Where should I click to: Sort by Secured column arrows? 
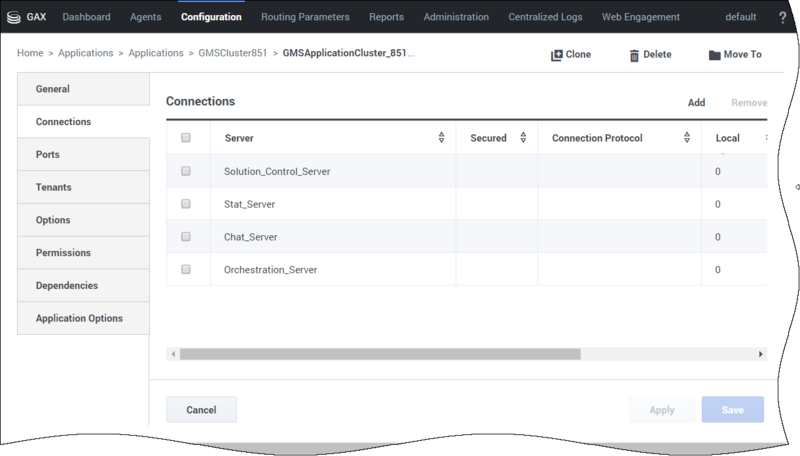click(523, 138)
